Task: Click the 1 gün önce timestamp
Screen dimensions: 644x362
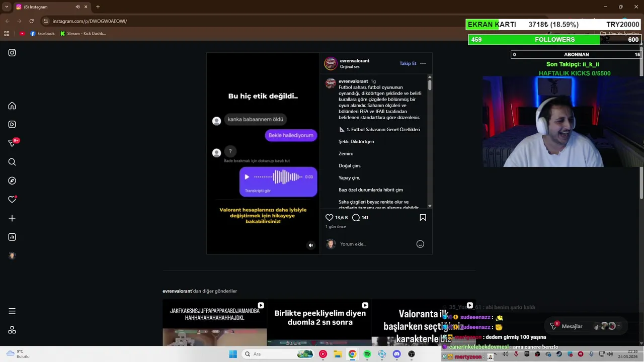Action: click(336, 227)
